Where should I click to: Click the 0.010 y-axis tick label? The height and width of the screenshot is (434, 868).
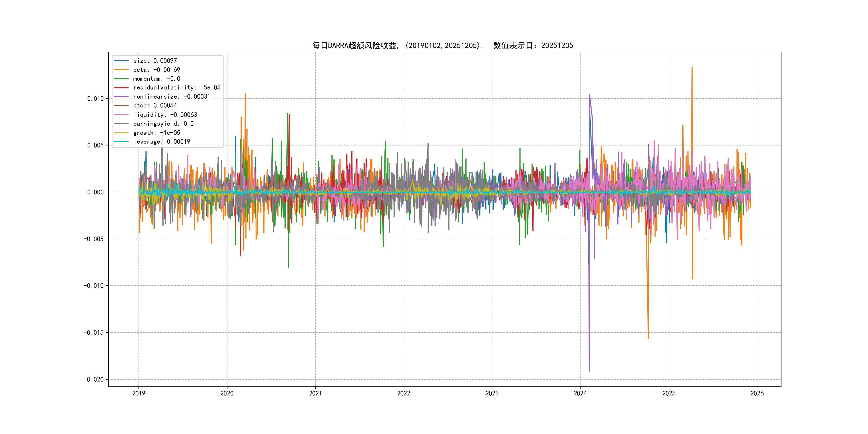pyautogui.click(x=95, y=99)
